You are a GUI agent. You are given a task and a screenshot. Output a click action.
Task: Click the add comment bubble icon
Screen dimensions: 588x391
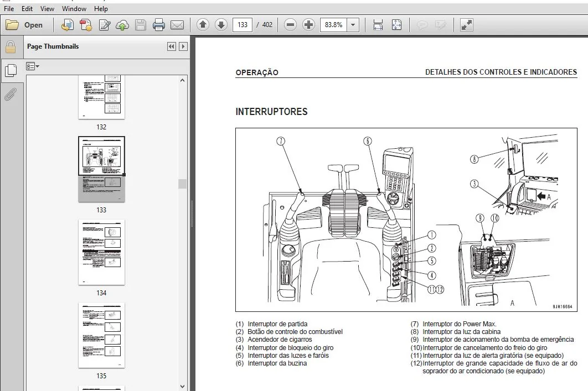422,25
